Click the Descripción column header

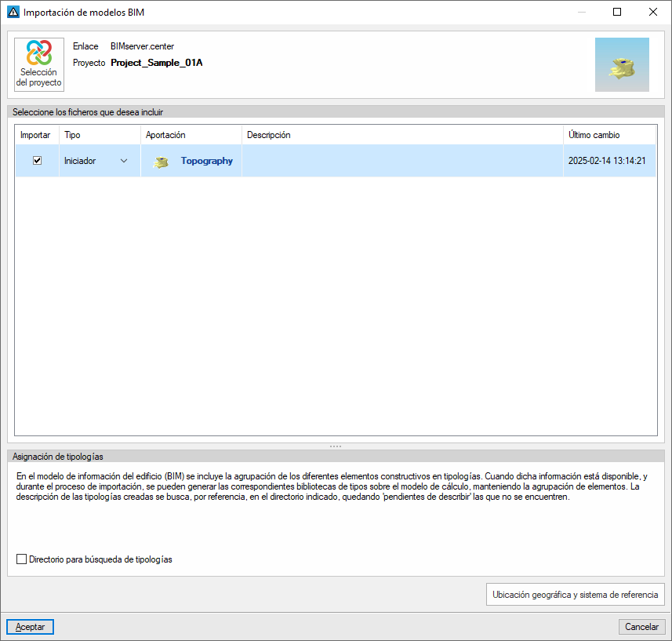(x=402, y=135)
